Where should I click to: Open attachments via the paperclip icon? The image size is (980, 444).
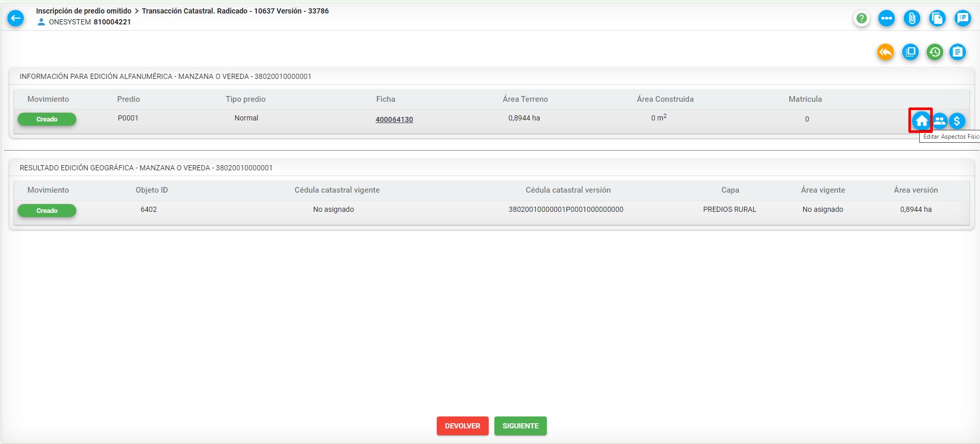912,19
